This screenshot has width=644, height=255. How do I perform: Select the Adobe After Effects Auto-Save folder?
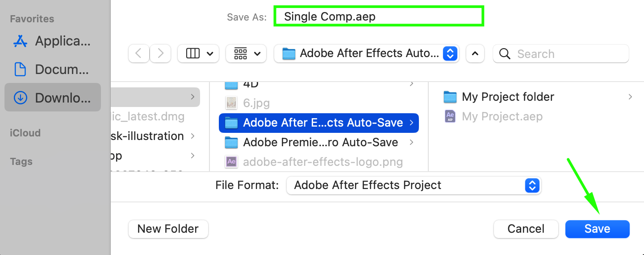319,123
